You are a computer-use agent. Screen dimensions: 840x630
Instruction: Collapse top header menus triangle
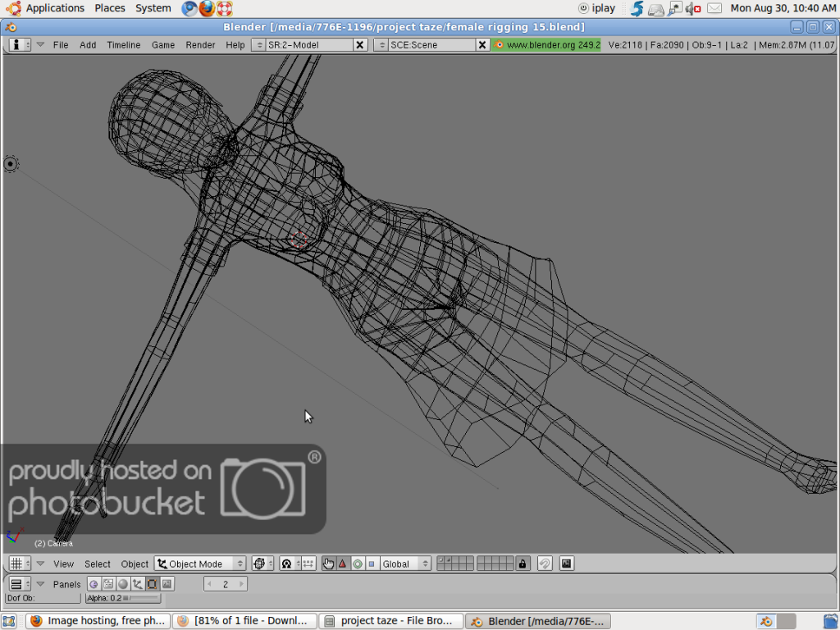pyautogui.click(x=40, y=44)
